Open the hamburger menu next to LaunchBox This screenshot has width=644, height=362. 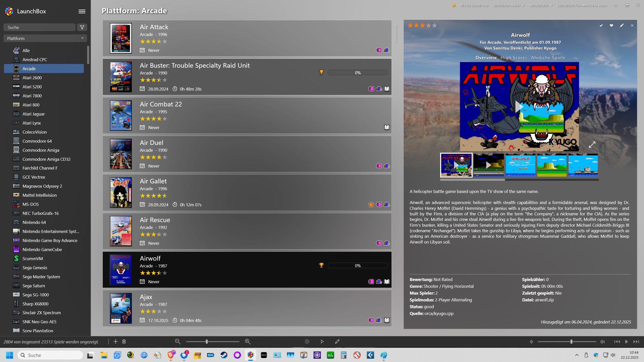82,11
